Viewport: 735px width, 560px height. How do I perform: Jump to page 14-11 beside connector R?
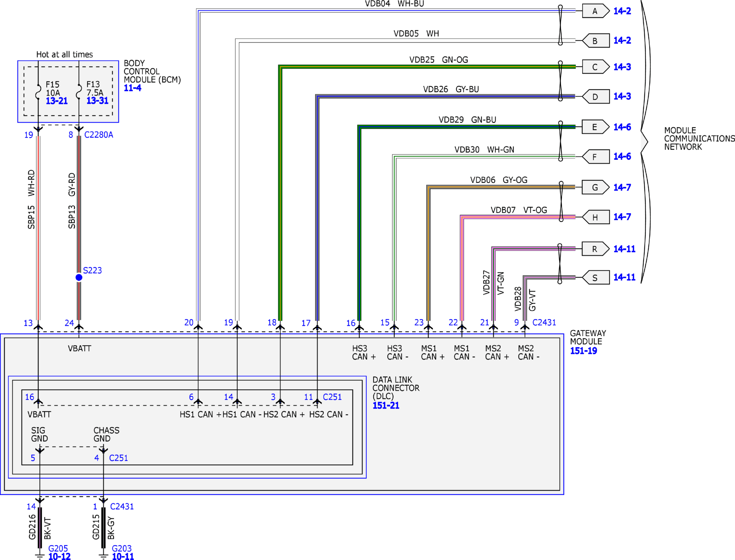624,249
